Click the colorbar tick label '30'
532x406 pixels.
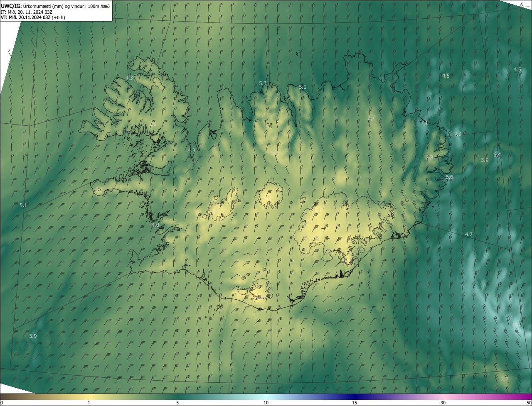[x=443, y=403]
